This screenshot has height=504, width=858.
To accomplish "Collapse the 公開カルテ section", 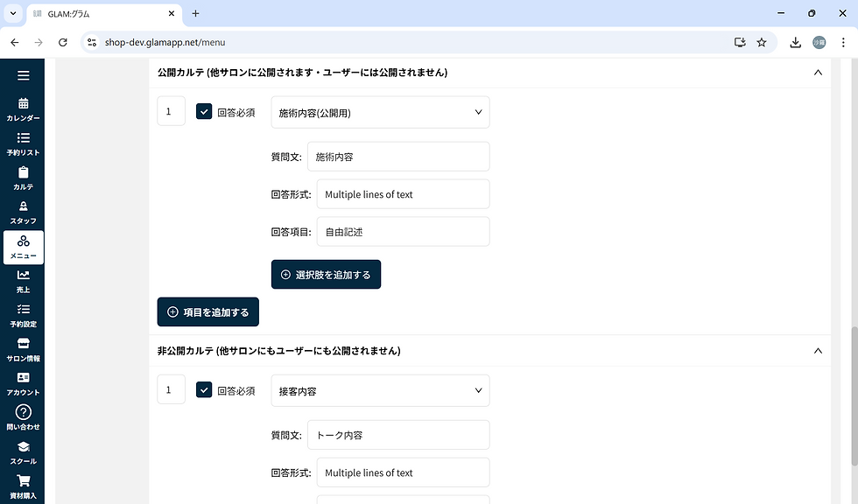I will click(818, 73).
